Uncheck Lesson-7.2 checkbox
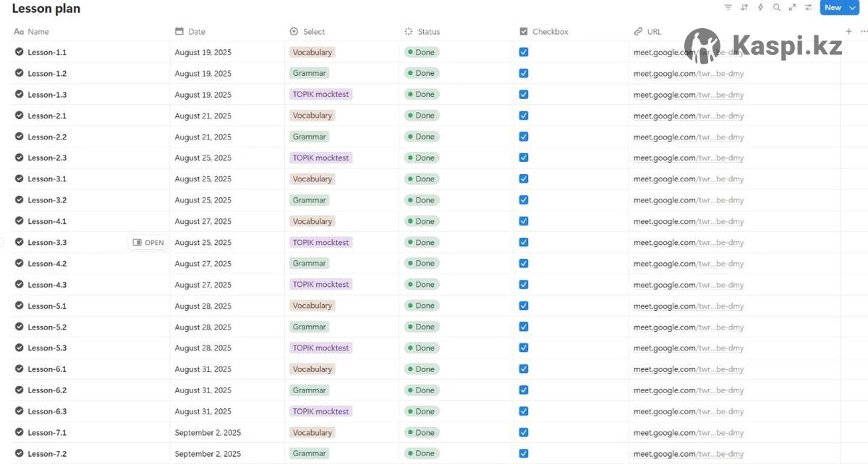The image size is (868, 464). point(524,453)
